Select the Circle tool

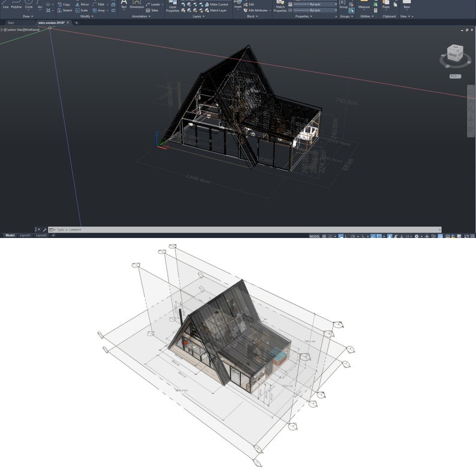point(29,5)
